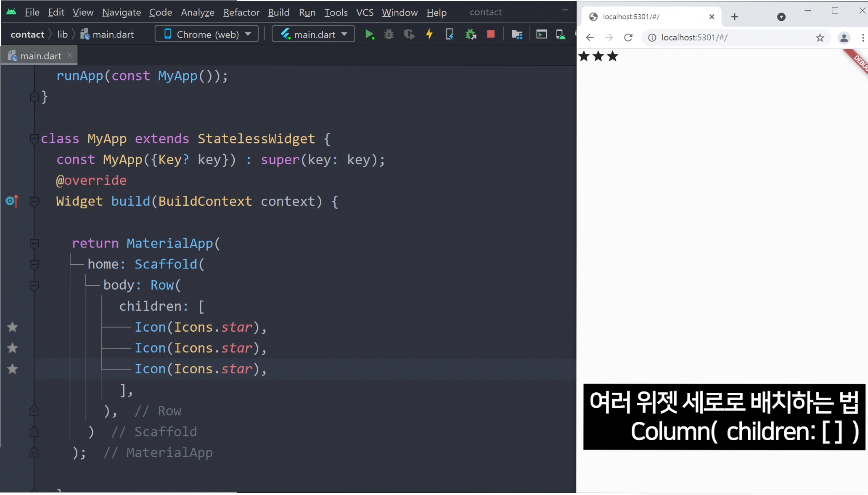Stop the running app with red square
The height and width of the screenshot is (495, 868).
491,35
